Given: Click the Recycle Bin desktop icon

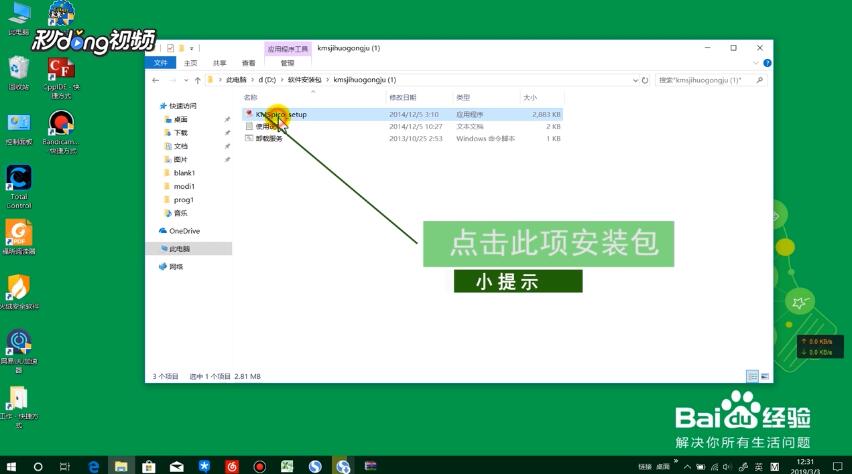Looking at the screenshot, I should (x=18, y=70).
